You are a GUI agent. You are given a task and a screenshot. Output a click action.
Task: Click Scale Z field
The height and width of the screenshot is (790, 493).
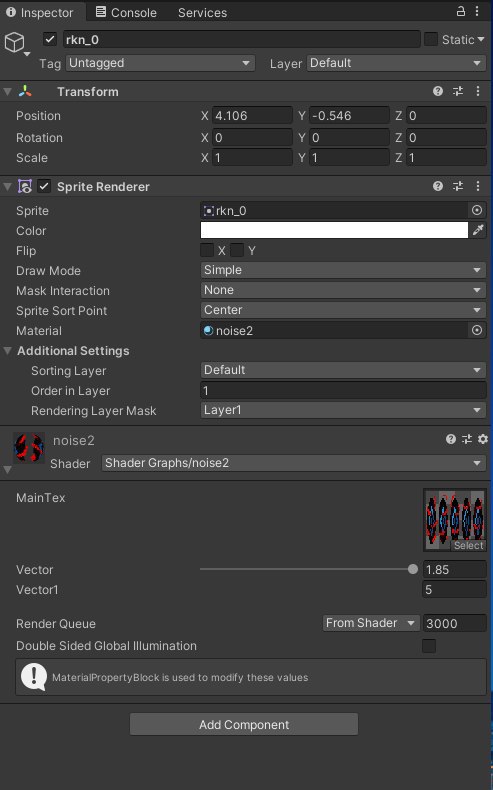pos(446,157)
